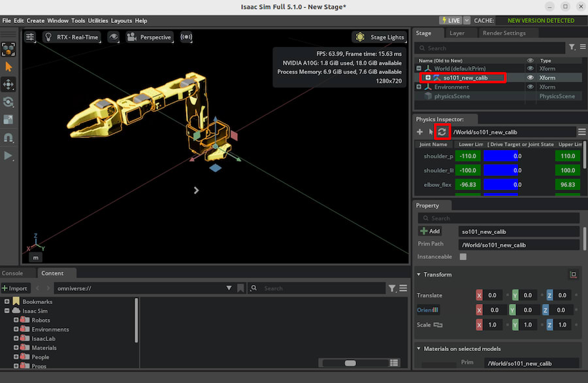Open Stage filter funnel icon
Viewport: 588px width, 383px height.
[x=572, y=47]
